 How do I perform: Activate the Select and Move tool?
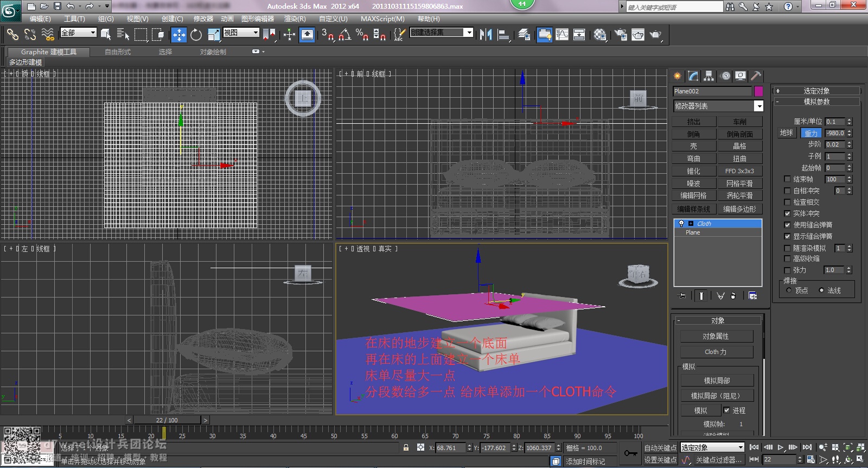pyautogui.click(x=178, y=35)
